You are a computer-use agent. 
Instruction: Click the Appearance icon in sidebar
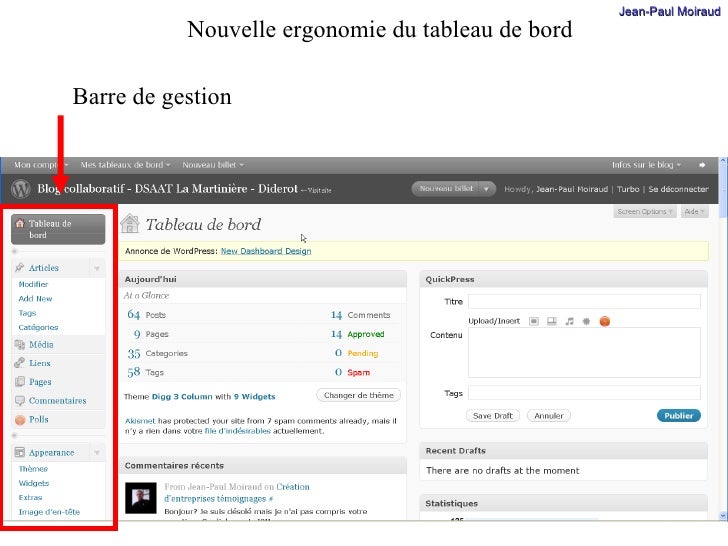click(20, 452)
